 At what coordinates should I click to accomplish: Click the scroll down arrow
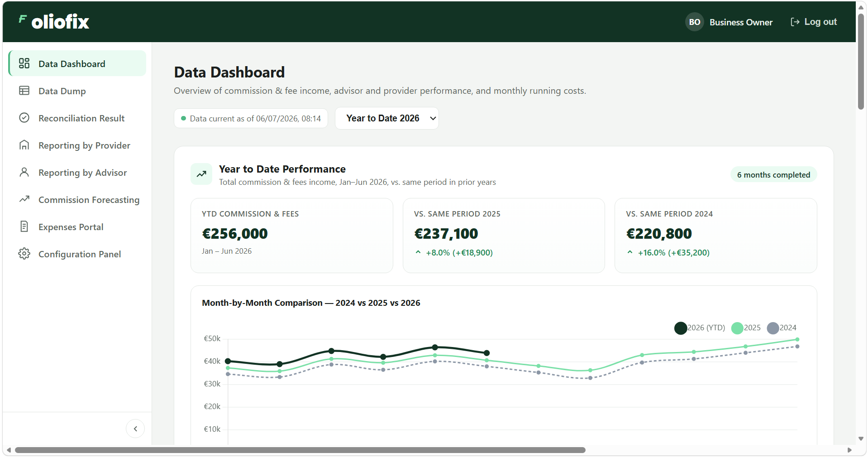tap(861, 439)
